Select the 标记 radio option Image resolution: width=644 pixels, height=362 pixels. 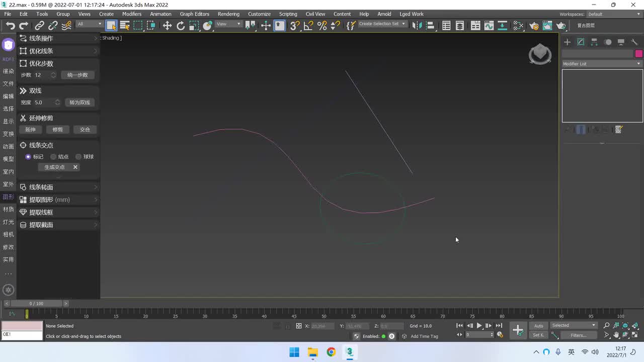click(34, 157)
